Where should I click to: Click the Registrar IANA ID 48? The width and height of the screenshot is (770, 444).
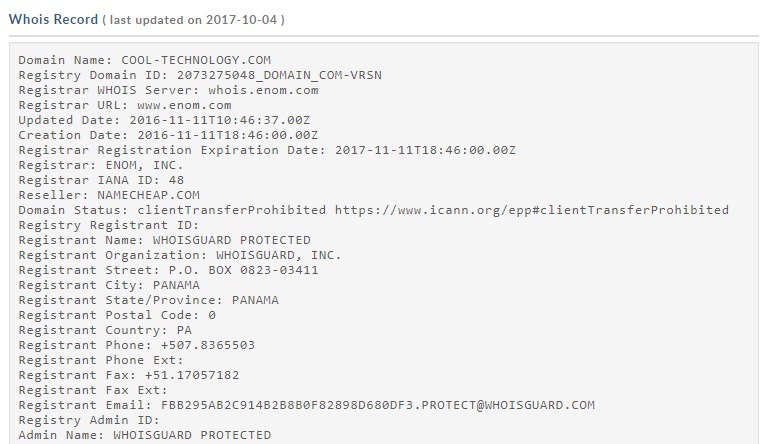[101, 180]
